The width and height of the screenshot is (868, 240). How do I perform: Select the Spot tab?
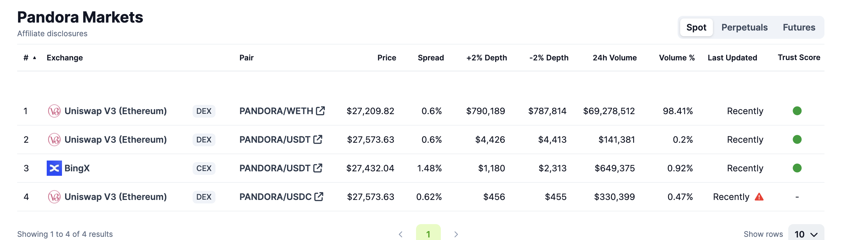696,27
